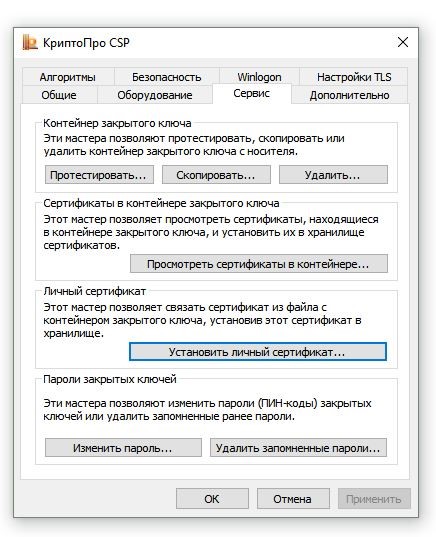The height and width of the screenshot is (537, 436).
Task: Open the Безопасность tab
Action: point(166,77)
